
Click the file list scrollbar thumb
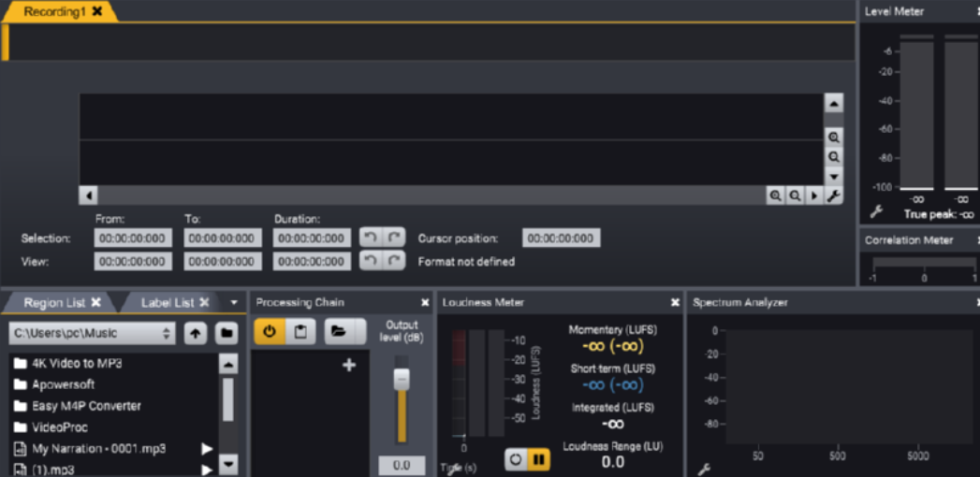(x=228, y=398)
